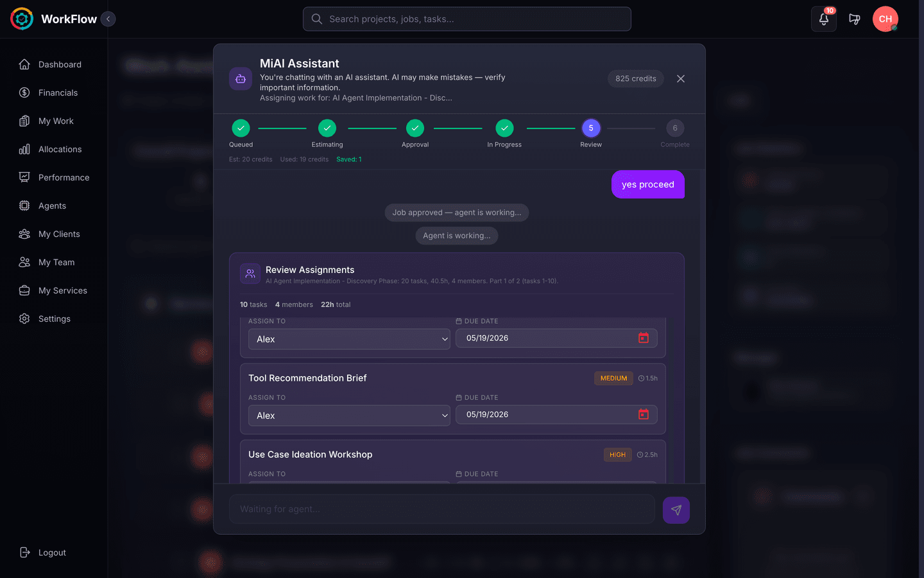Click the 2.5h clock duration label
The height and width of the screenshot is (578, 924).
[647, 455]
